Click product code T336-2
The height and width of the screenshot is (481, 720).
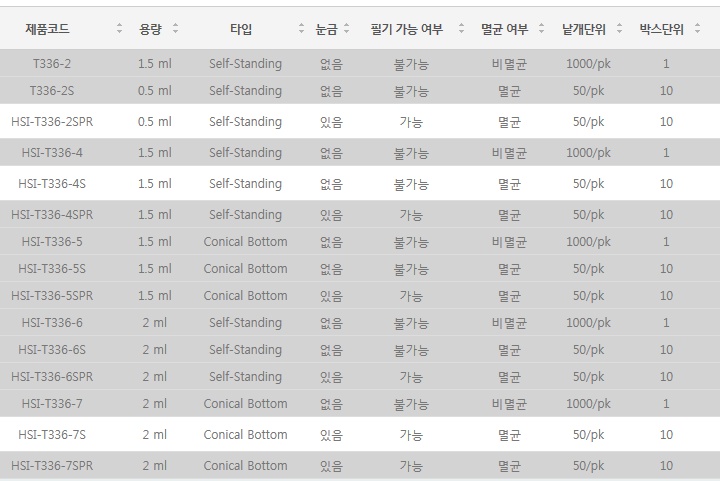pos(52,64)
